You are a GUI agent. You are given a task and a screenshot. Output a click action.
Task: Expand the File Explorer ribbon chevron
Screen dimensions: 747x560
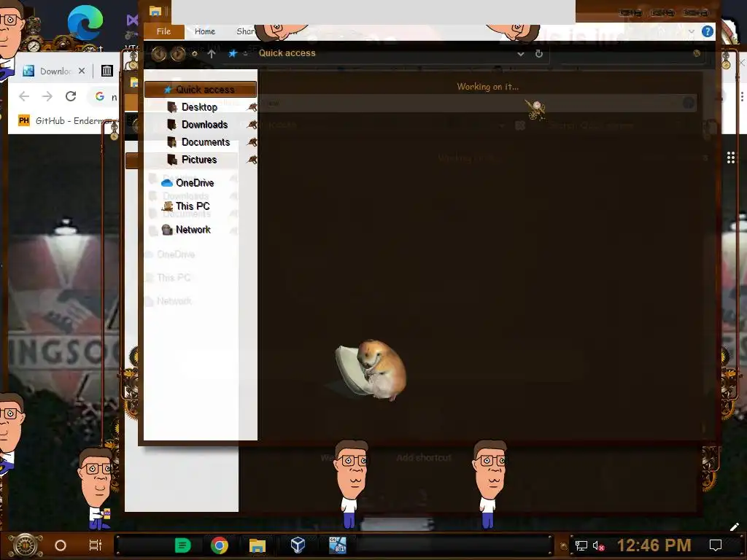[x=692, y=31]
